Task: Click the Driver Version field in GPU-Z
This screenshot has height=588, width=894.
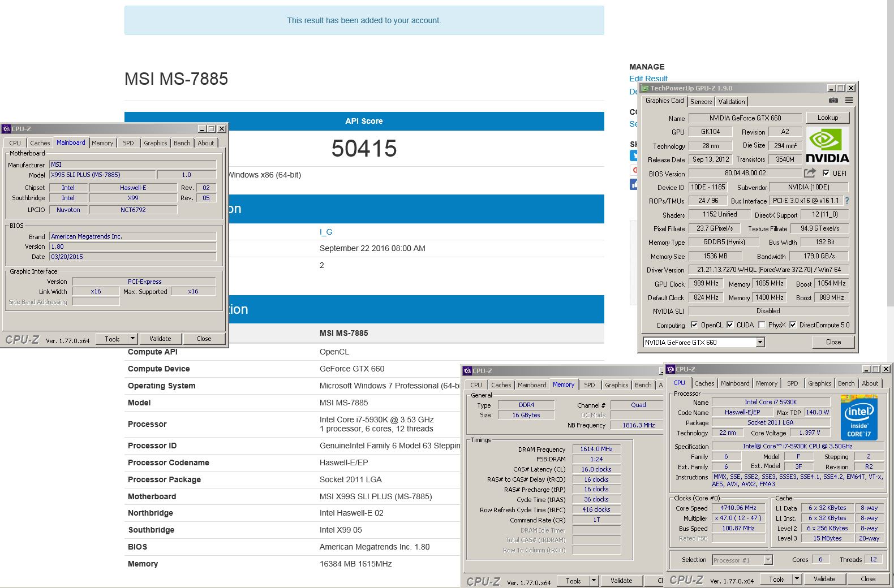Action: (x=769, y=270)
